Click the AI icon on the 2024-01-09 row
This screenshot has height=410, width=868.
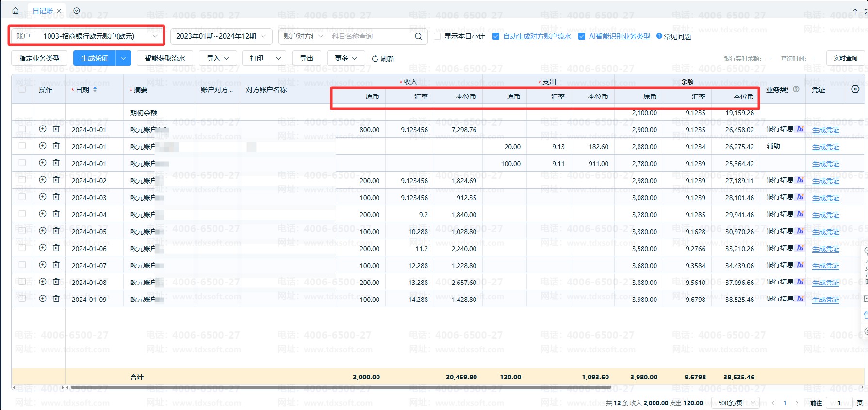[800, 299]
